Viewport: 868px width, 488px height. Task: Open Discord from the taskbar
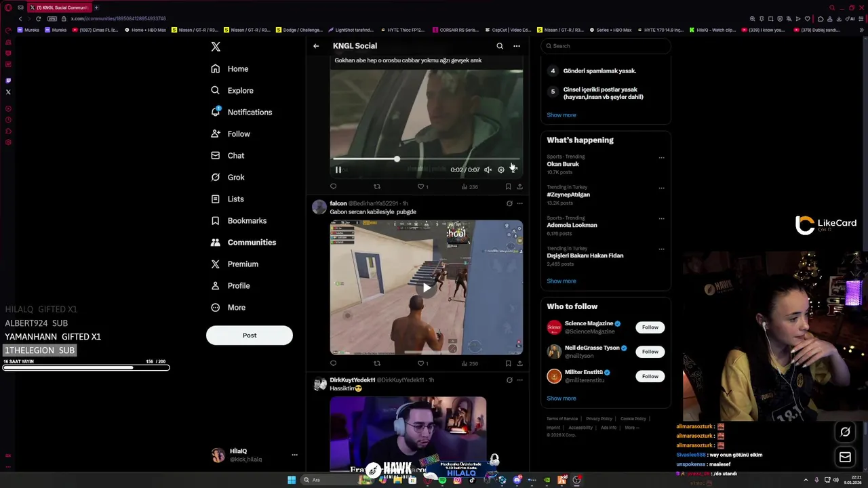click(517, 480)
